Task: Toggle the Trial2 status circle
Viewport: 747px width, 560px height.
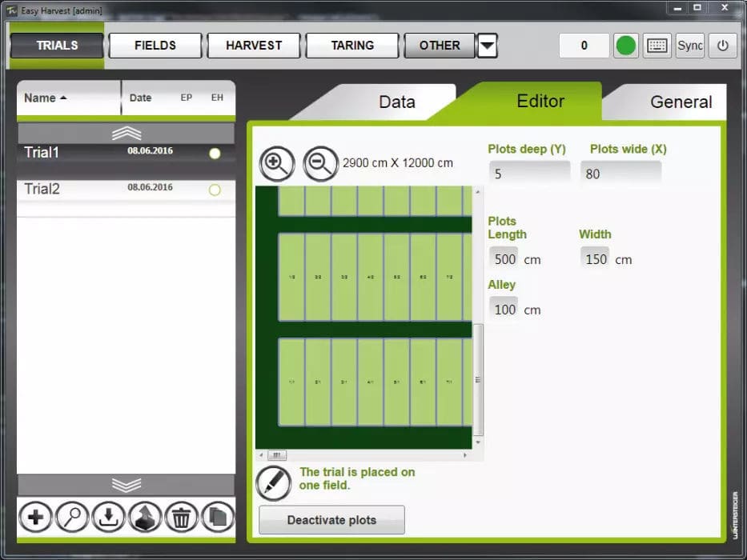Action: pyautogui.click(x=215, y=190)
